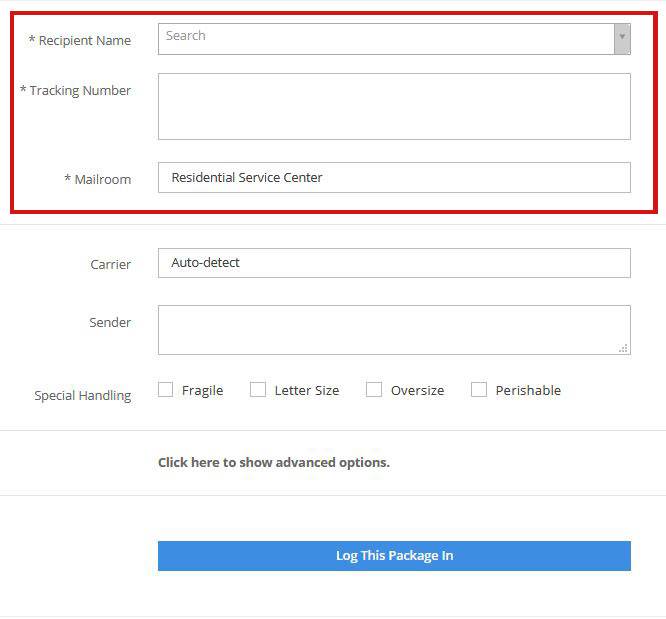
Task: Toggle the Oversize checkbox
Action: 374,390
